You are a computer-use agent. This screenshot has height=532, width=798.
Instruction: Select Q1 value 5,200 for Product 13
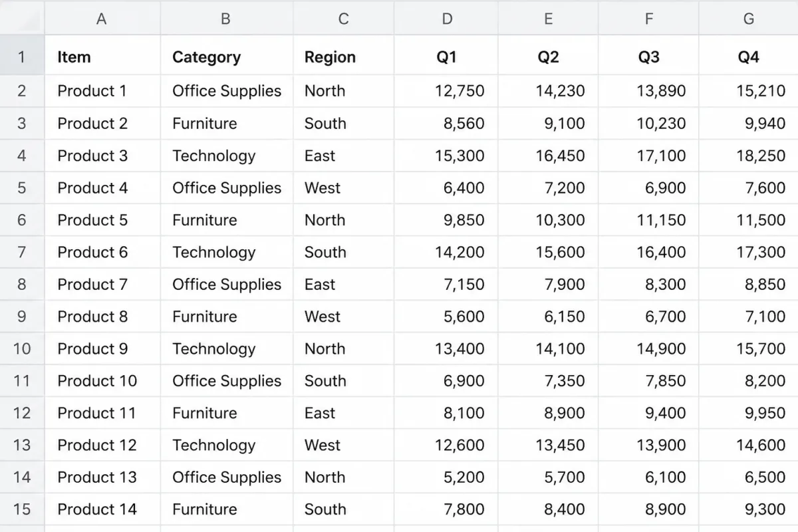point(446,477)
